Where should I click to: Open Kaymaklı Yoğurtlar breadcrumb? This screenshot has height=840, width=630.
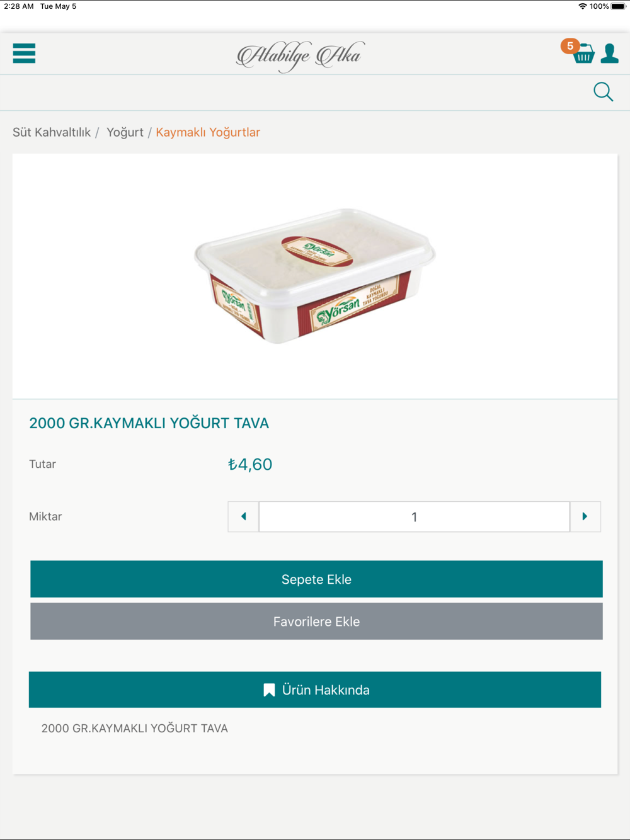208,132
